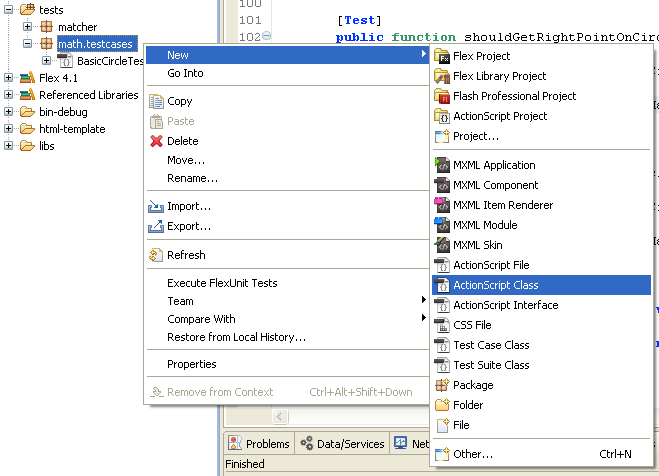Viewport: 659px width, 476px height.
Task: Expand the Referenced Libraries node
Action: 9,95
